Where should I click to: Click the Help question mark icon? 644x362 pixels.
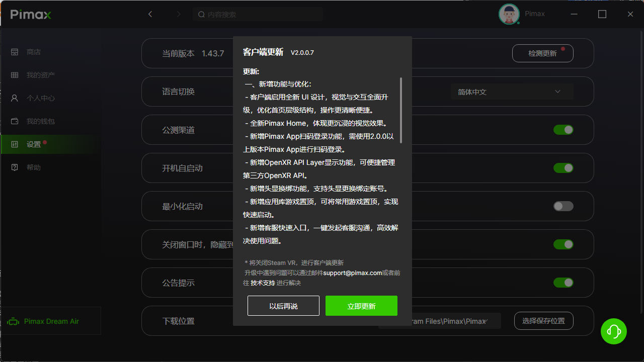click(15, 167)
